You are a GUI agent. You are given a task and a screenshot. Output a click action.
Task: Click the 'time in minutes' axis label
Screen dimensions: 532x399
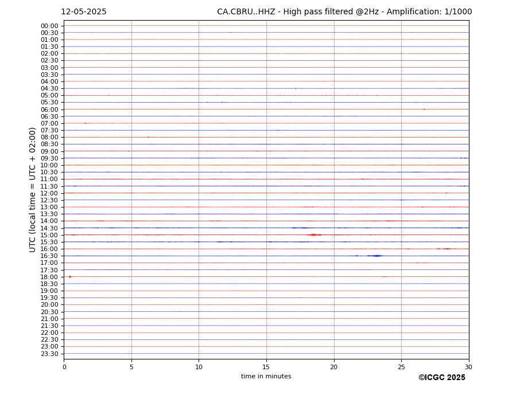[266, 376]
